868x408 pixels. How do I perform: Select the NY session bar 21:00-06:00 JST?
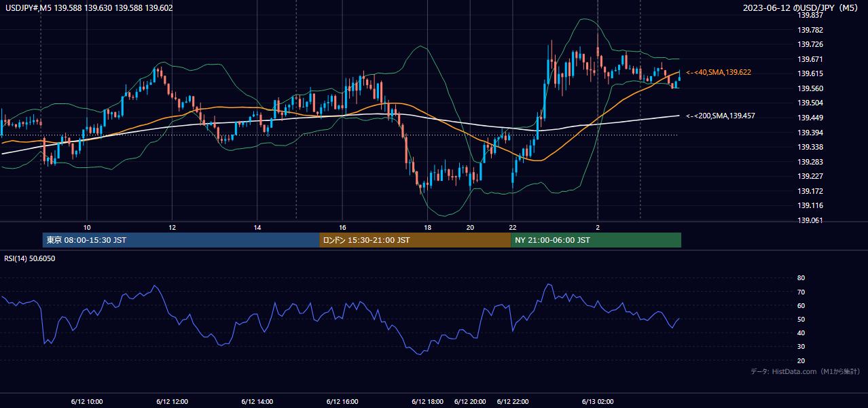596,240
